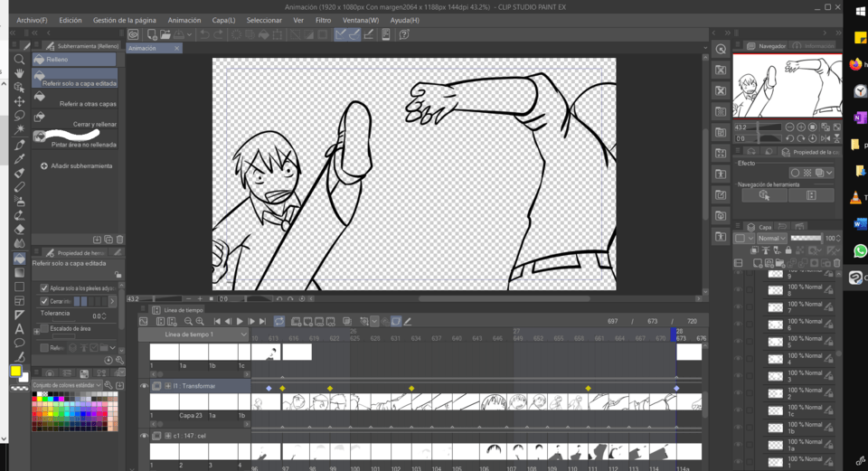The image size is (868, 471).
Task: Open the 'Normal' blending mode dropdown
Action: click(772, 239)
